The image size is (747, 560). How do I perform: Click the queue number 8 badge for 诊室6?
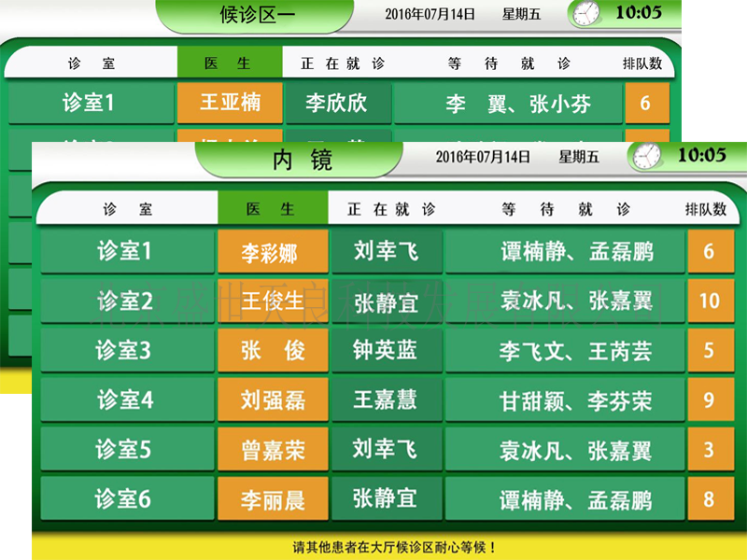tap(711, 497)
